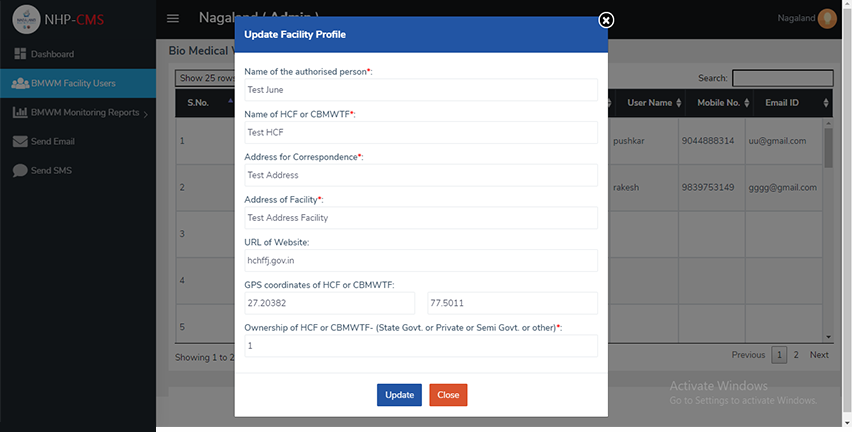This screenshot has width=852, height=432.
Task: Click the NHP-CMS logo icon
Action: [26, 20]
